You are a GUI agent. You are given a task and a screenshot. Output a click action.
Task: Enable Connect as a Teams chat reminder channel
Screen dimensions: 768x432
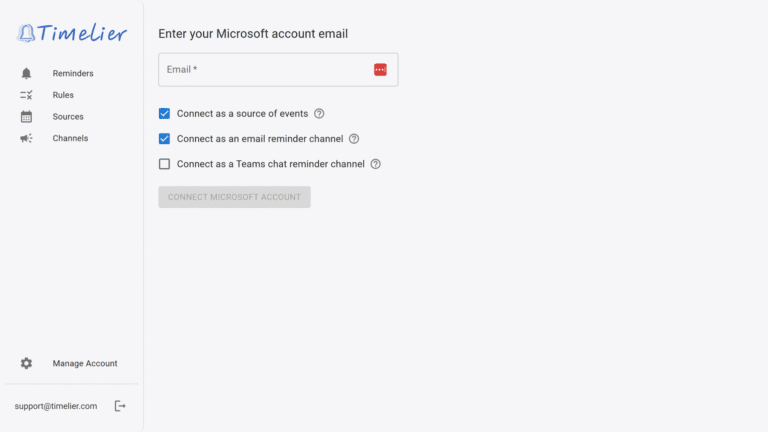point(165,164)
